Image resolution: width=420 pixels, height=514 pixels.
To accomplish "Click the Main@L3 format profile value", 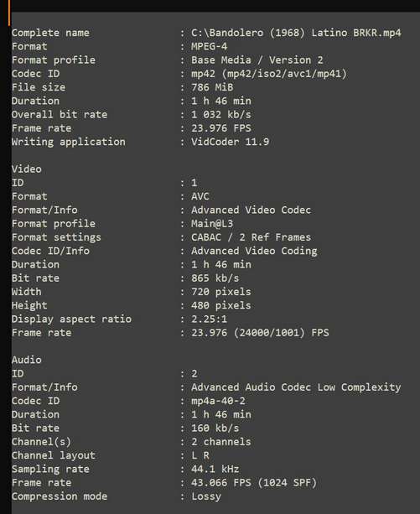I will coord(212,224).
